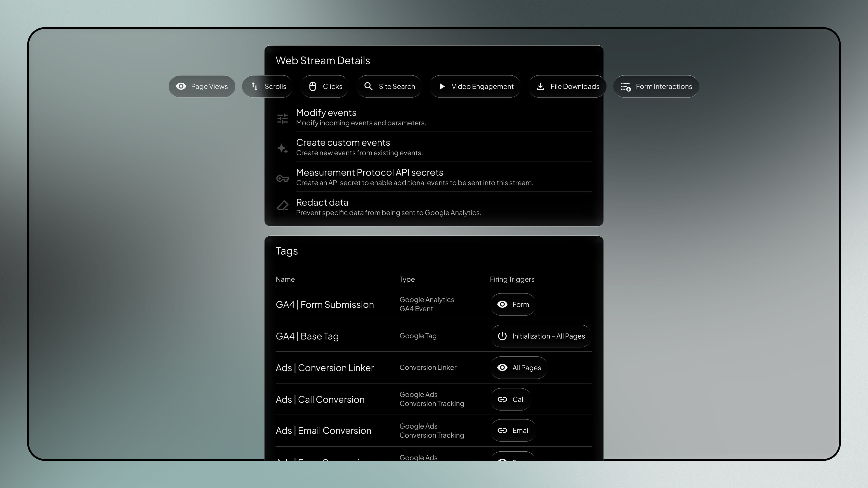
Task: Click the Email firing trigger button
Action: [513, 430]
